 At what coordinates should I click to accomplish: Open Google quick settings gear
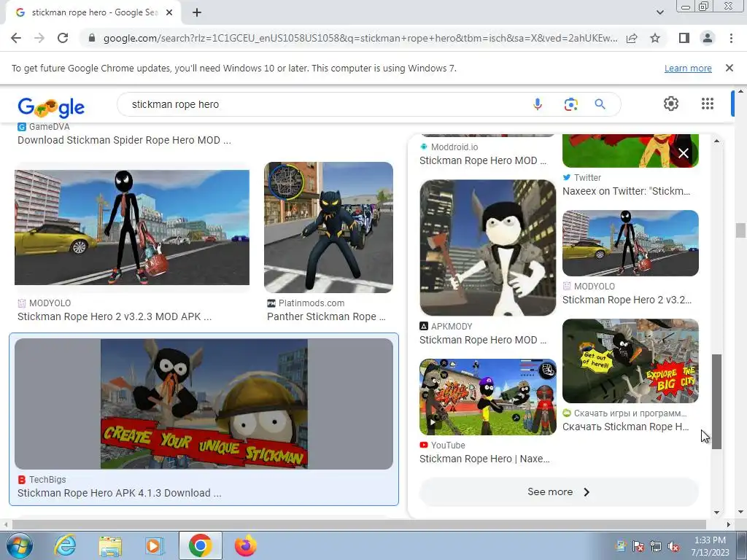[x=671, y=104]
